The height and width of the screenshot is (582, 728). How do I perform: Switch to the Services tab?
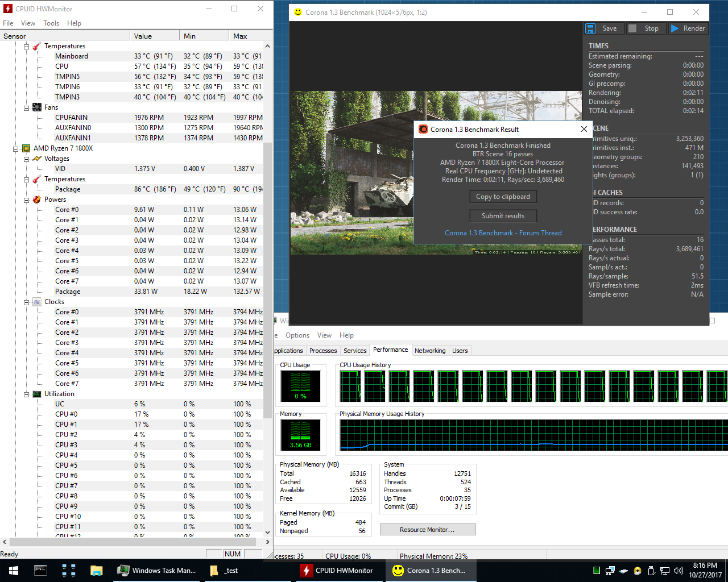tap(355, 351)
